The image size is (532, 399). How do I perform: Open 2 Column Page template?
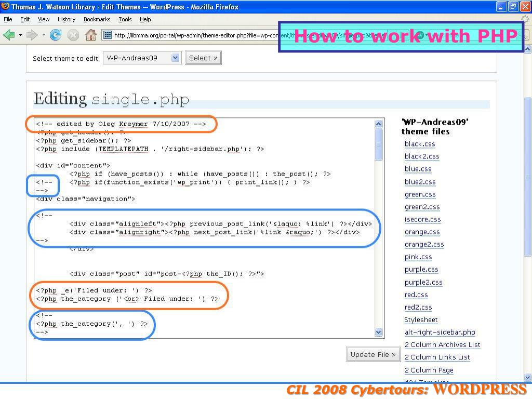[x=429, y=370]
